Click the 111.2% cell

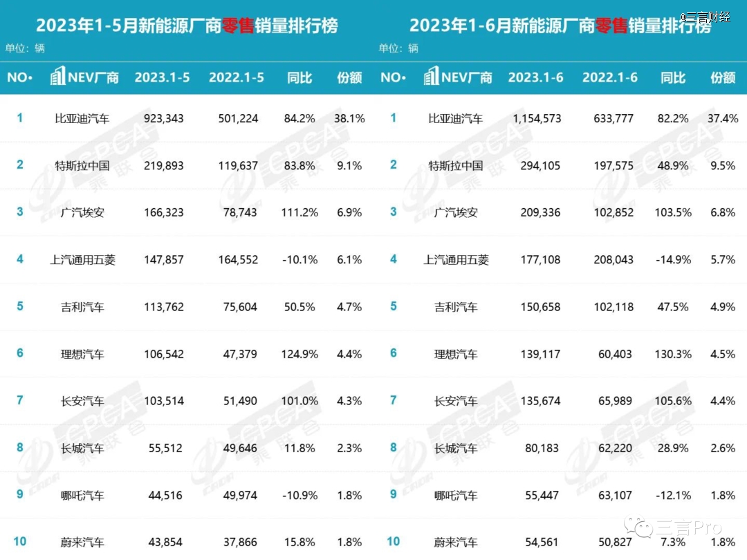[299, 212]
